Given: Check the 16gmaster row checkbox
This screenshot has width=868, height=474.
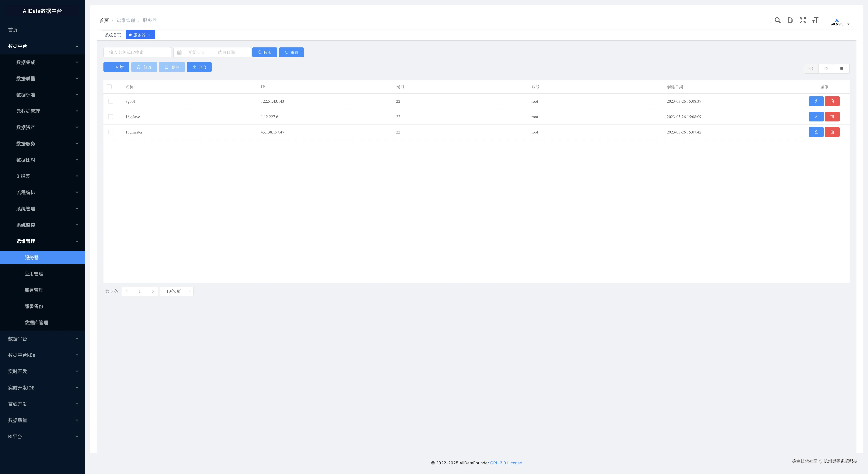Looking at the screenshot, I should pyautogui.click(x=111, y=132).
